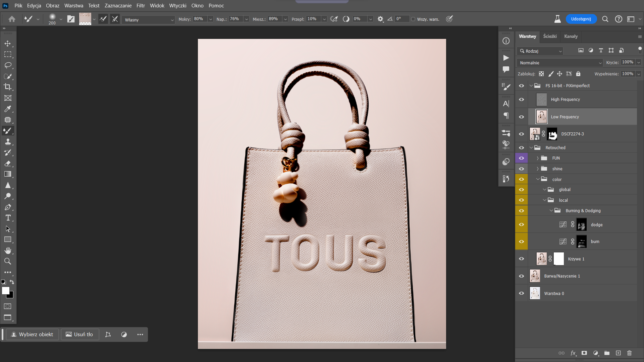
Task: Collapse the Burning & Dodging group
Action: click(x=551, y=210)
